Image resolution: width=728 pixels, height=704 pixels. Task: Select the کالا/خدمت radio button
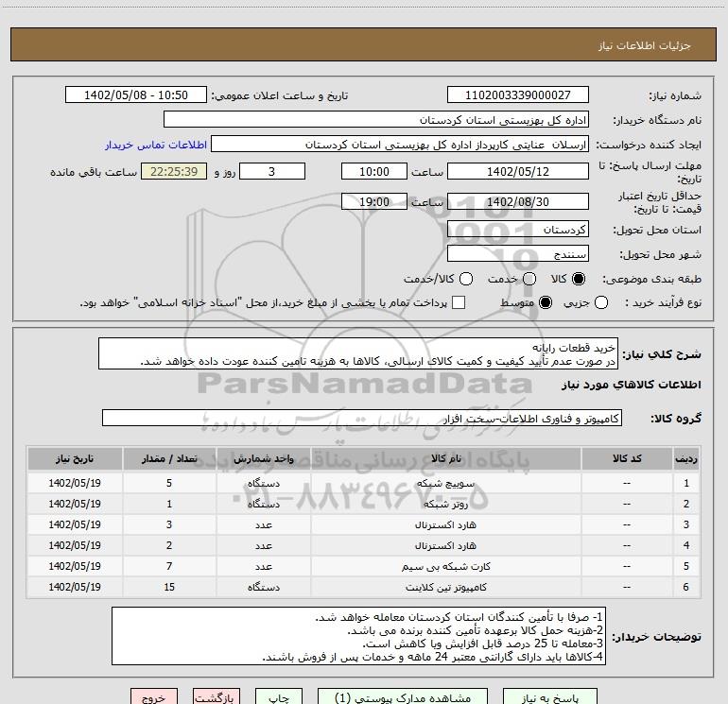click(466, 279)
